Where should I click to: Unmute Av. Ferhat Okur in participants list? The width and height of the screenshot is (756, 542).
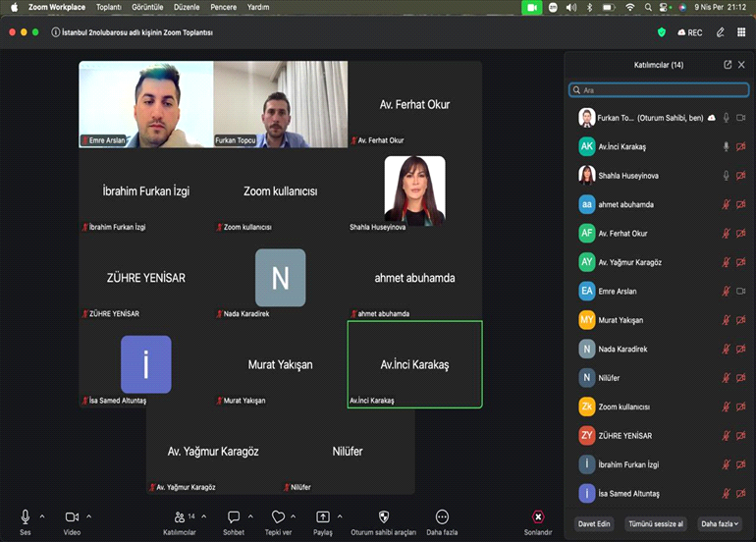pyautogui.click(x=727, y=234)
